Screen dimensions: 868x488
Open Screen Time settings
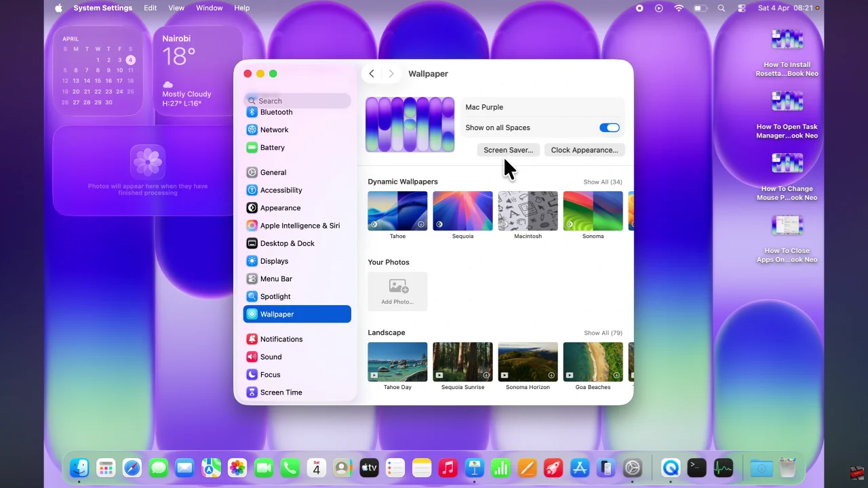[x=281, y=392]
